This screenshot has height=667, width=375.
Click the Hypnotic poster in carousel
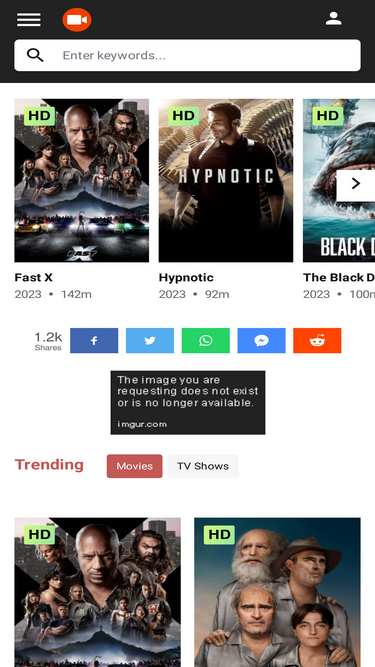coord(226,180)
